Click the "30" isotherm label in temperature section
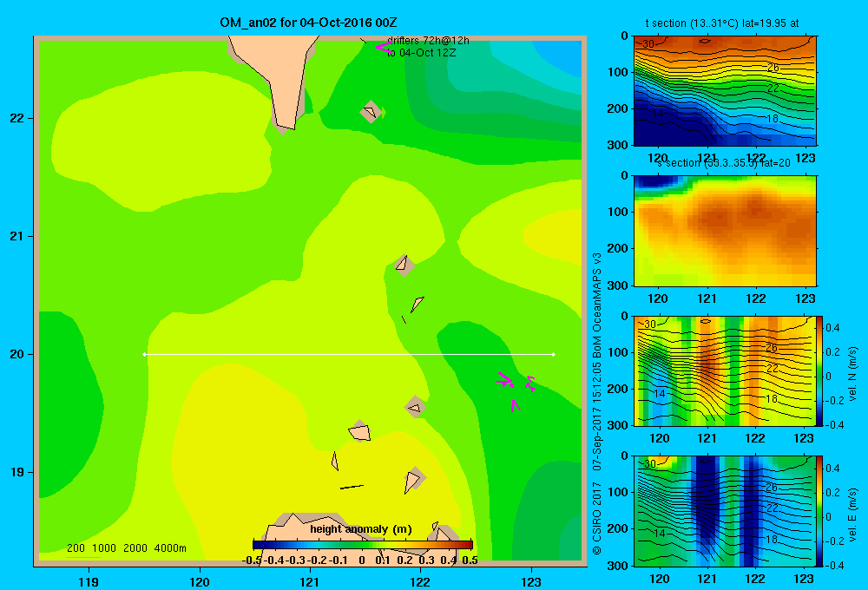This screenshot has width=868, height=590. [x=648, y=43]
